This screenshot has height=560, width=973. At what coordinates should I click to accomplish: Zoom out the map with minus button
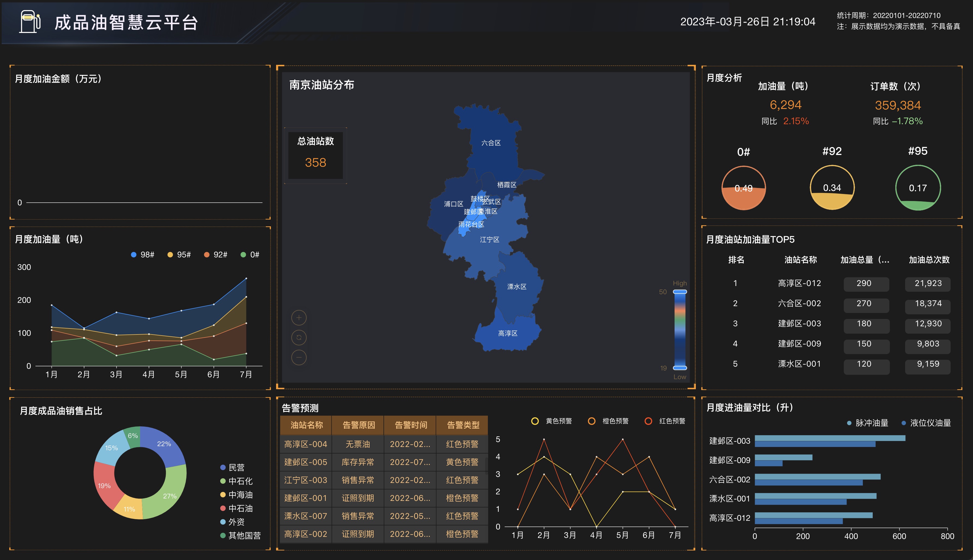coord(299,358)
